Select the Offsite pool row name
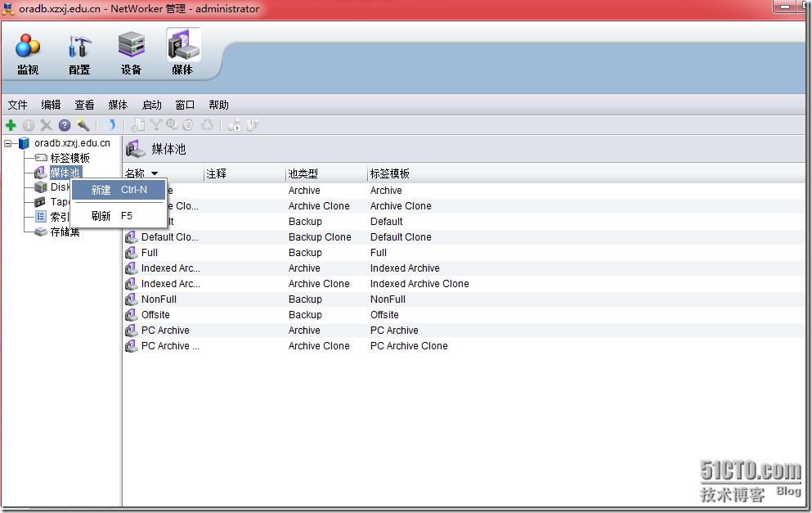The height and width of the screenshot is (513, 812). pyautogui.click(x=155, y=315)
